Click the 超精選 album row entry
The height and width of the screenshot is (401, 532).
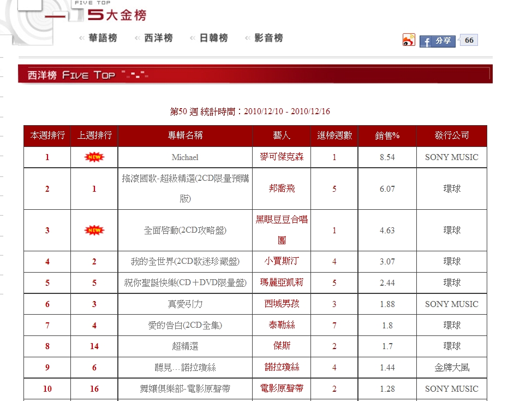click(185, 345)
